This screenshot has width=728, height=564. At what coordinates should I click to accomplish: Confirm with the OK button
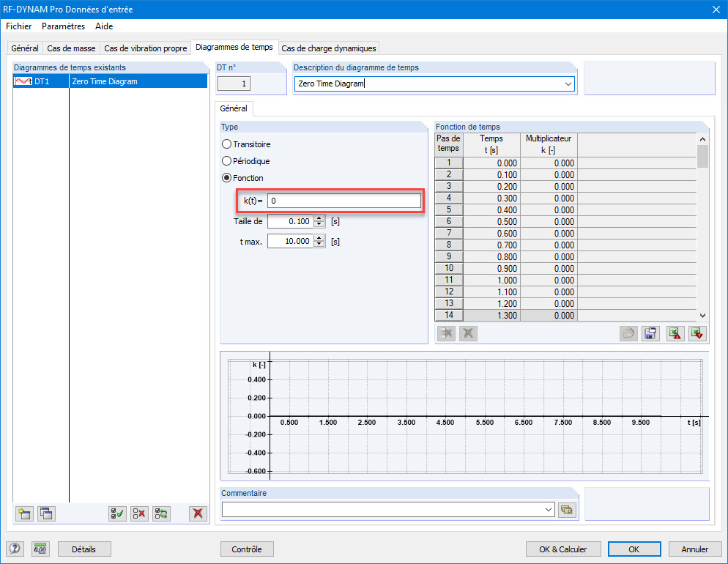pos(634,549)
